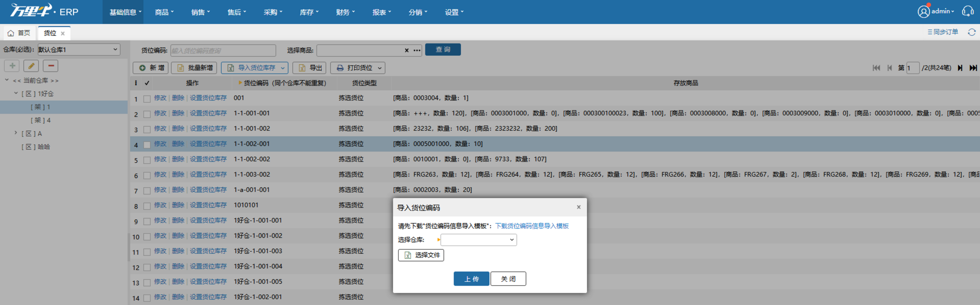The width and height of the screenshot is (980, 305).
Task: Tick the checkbox for row 5 (1-1-002-002)
Action: [147, 160]
